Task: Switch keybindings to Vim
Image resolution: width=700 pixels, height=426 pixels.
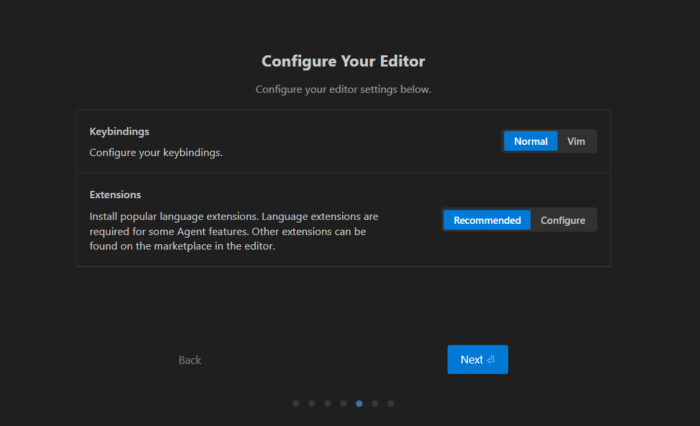Action: [x=576, y=141]
